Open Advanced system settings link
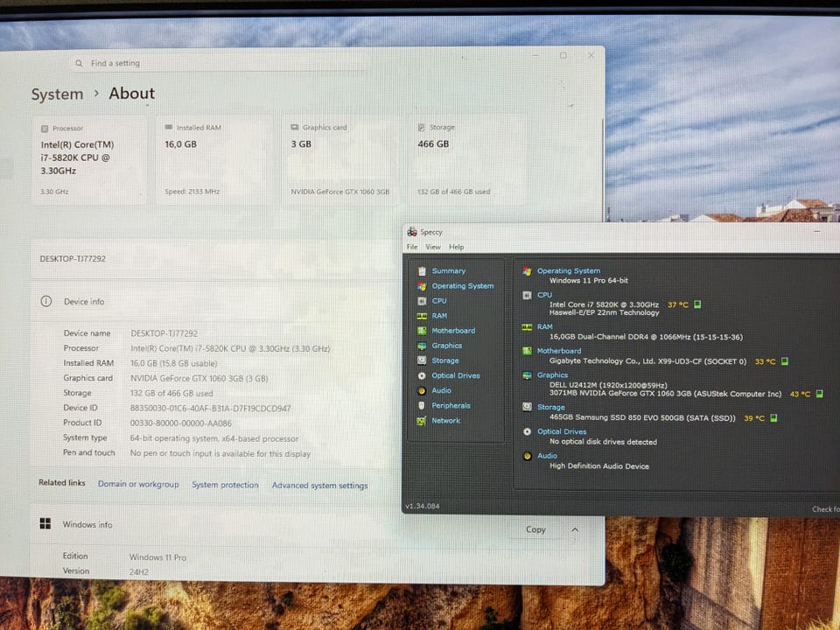Screen dimensions: 840x630 (x=320, y=486)
